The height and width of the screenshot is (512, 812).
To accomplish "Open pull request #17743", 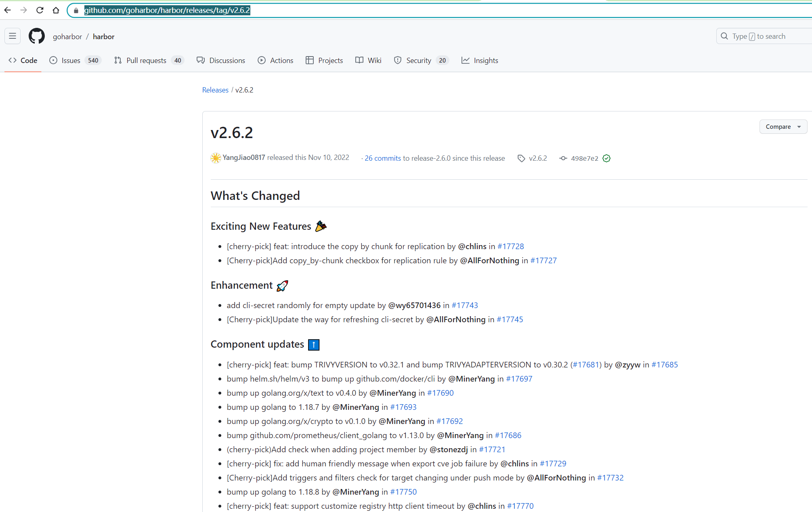I will coord(465,305).
